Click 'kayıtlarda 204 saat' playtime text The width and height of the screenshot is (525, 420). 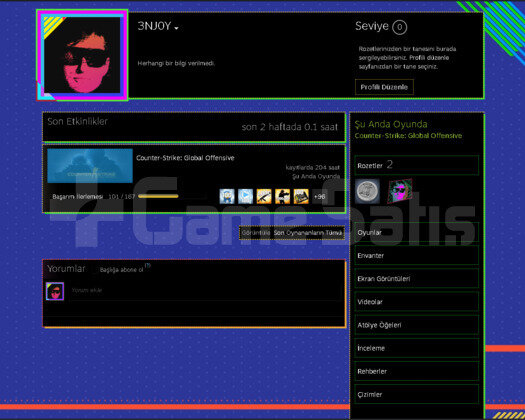tap(313, 167)
